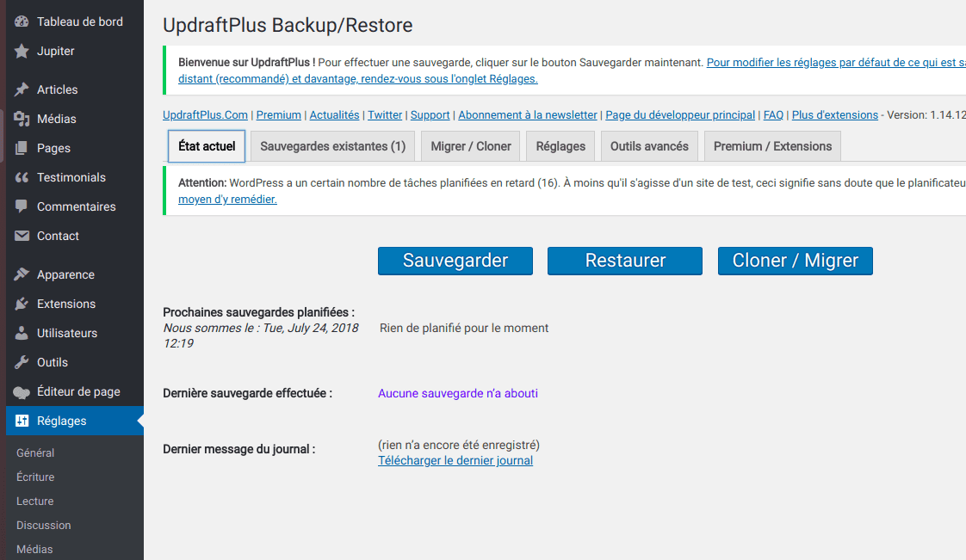Click the Jupiter star icon
The width and height of the screenshot is (966, 560).
tap(22, 51)
